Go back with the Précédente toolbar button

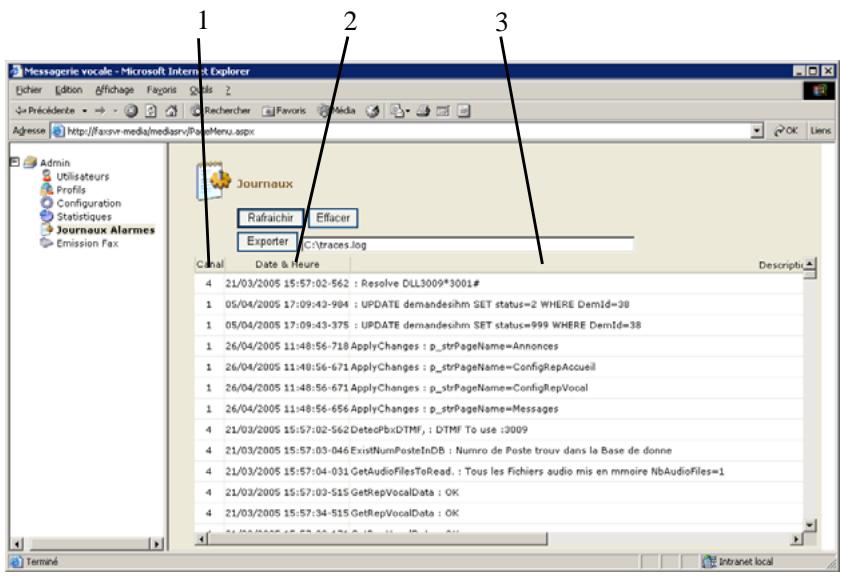(45, 110)
